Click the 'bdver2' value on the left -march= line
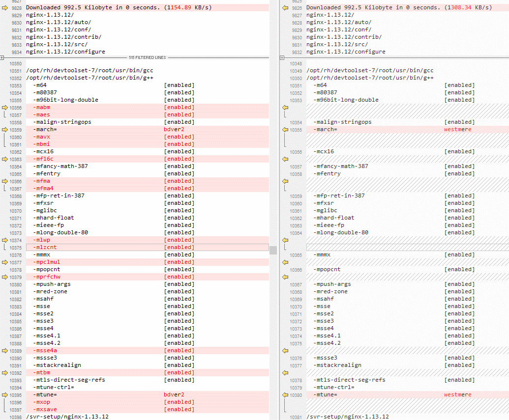 (x=174, y=129)
